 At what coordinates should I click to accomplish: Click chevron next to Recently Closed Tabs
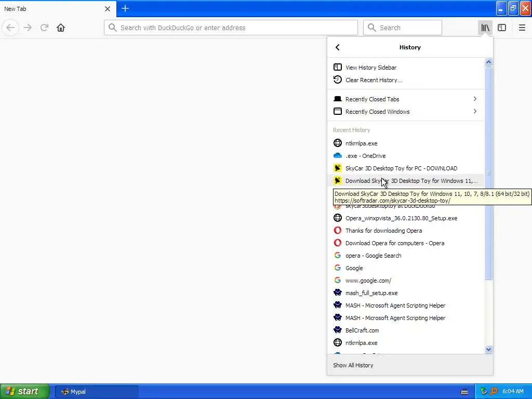[x=475, y=99]
